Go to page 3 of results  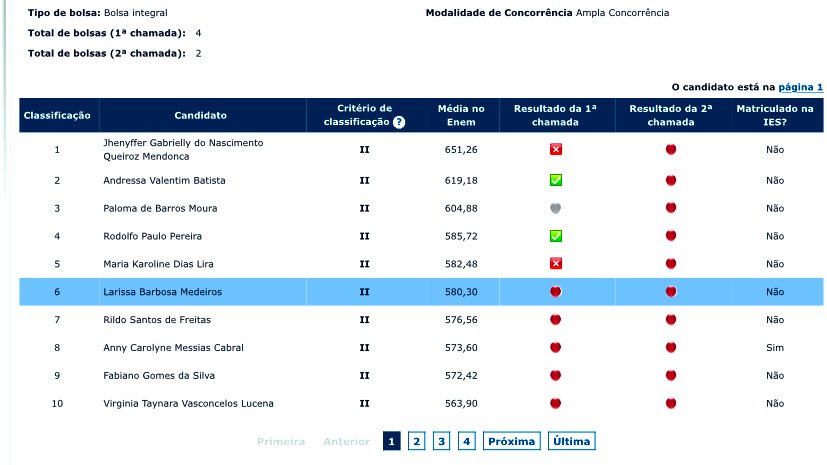coord(441,441)
